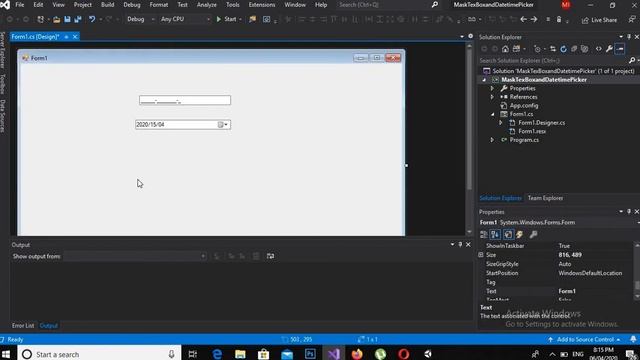Click the Alphabetical sort icon in Properties
Viewport: 640px width, 360px height.
tap(495, 234)
